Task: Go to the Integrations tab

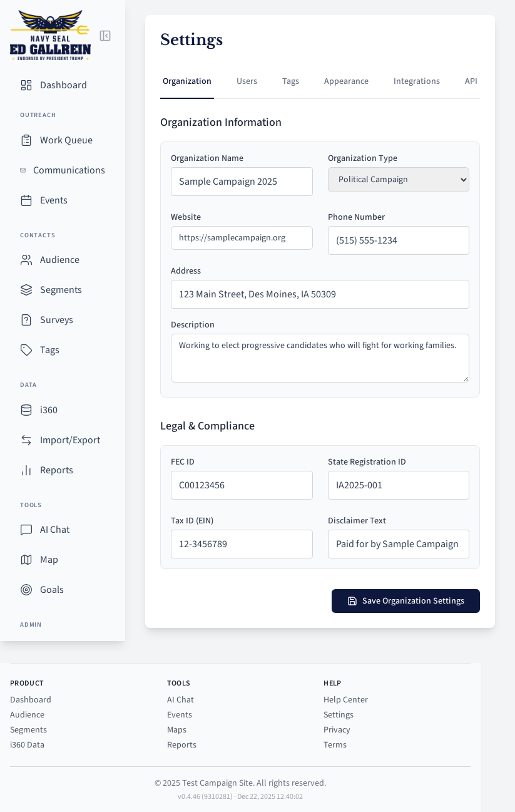Action: click(416, 81)
